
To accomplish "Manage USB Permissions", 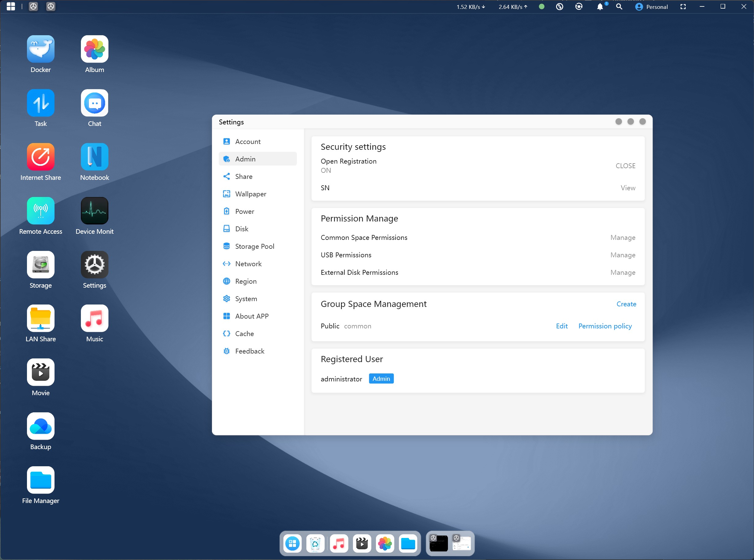I will (623, 255).
